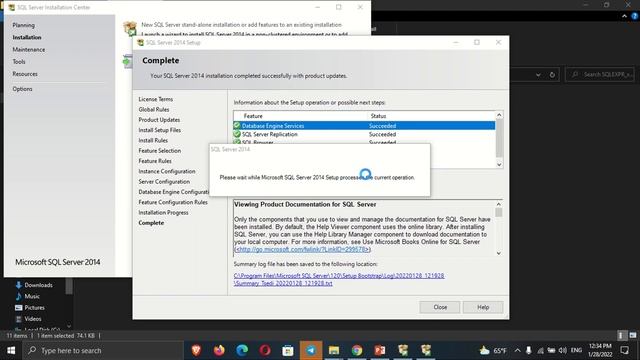
Task: Select Planning in Installation Center sidebar
Action: pos(23,25)
